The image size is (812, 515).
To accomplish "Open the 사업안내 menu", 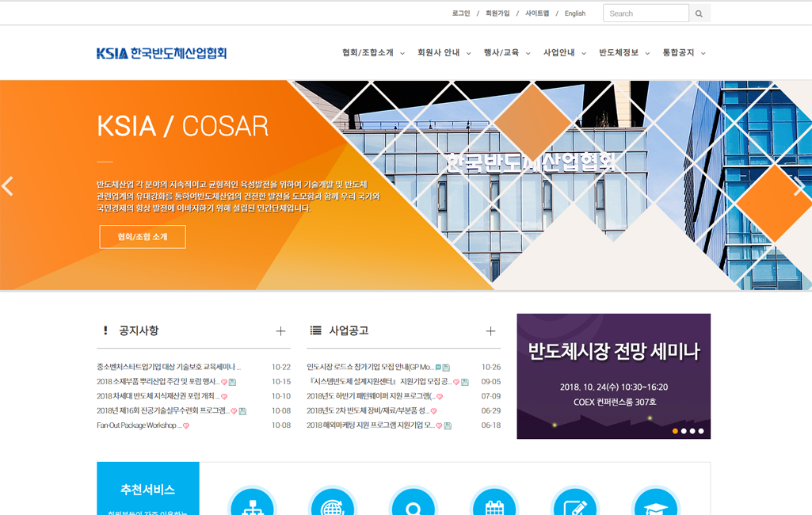I will 558,53.
